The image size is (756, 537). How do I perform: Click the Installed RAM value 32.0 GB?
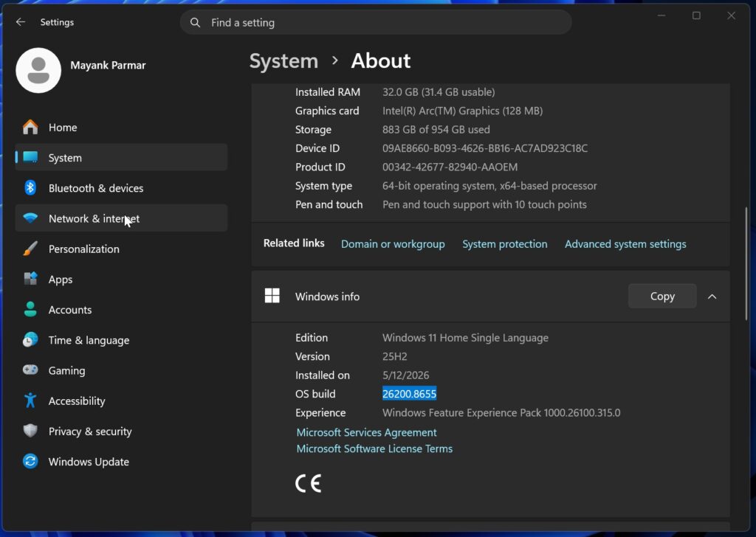pos(439,92)
